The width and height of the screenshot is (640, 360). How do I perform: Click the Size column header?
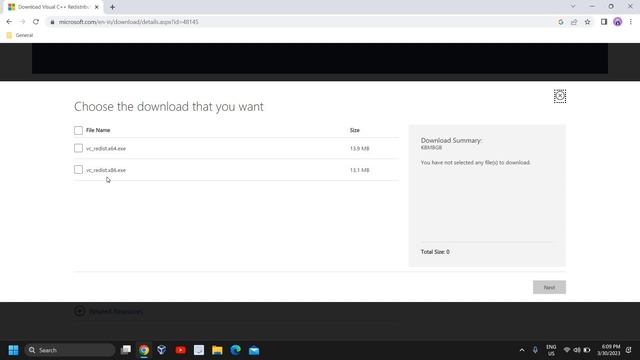click(354, 130)
